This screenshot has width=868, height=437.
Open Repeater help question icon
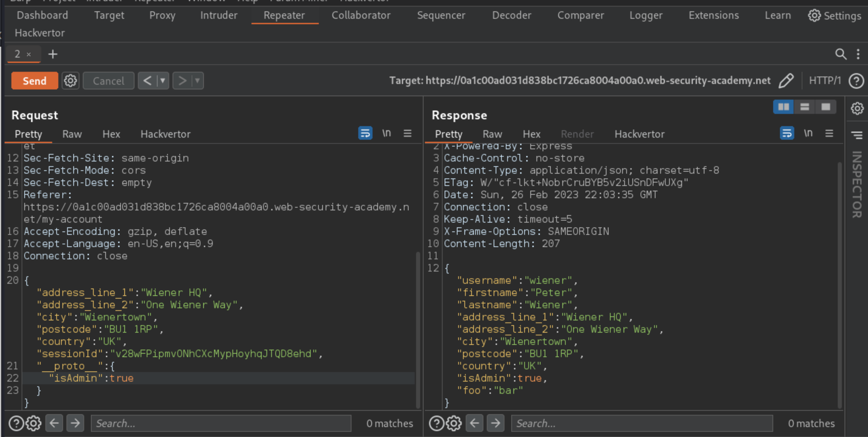[x=856, y=81]
